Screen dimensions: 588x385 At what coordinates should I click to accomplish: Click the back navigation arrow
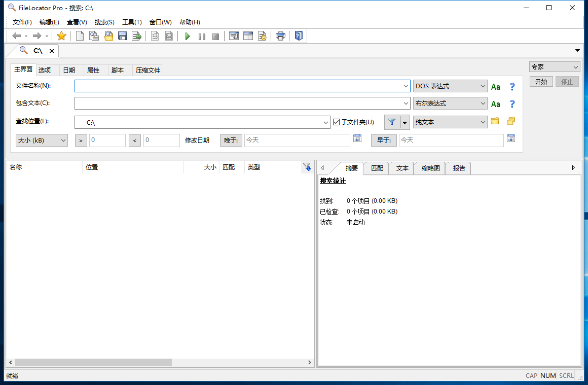point(17,36)
